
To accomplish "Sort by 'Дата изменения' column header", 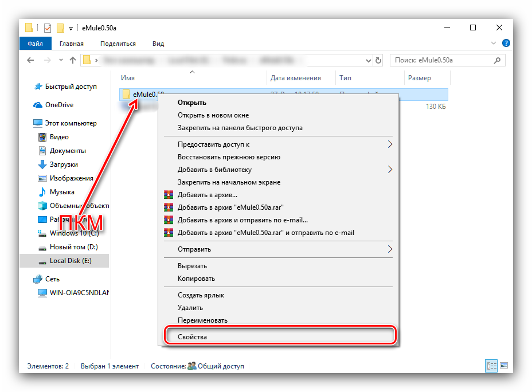I will click(x=295, y=78).
